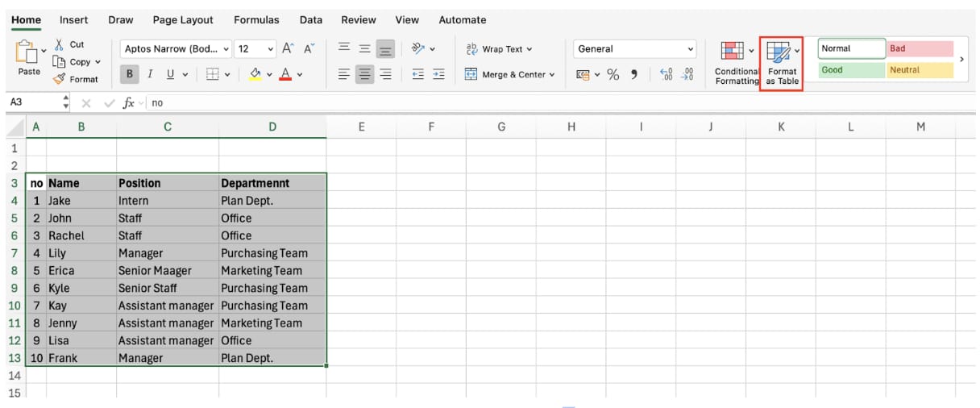Toggle Bold formatting off

129,74
